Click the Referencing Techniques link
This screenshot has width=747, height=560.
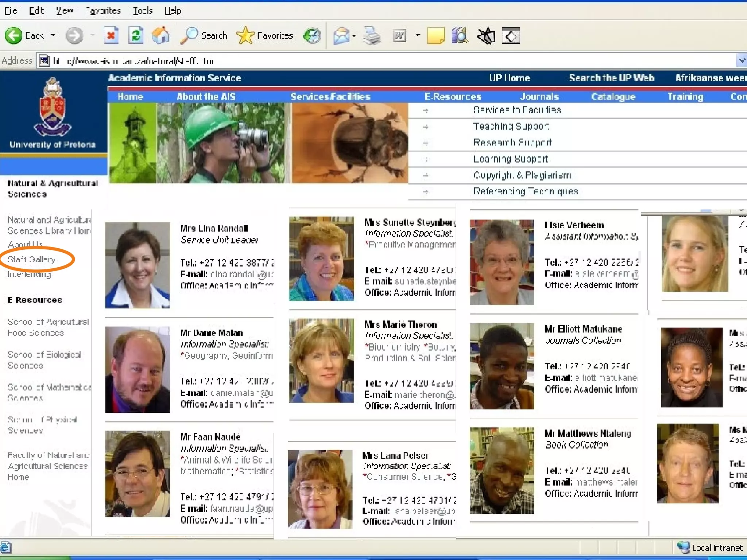click(x=525, y=191)
